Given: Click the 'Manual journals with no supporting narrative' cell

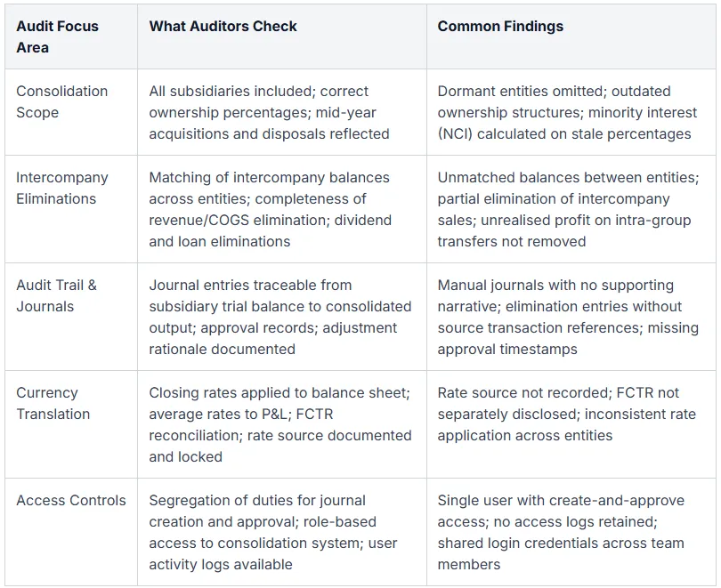Looking at the screenshot, I should (x=571, y=317).
